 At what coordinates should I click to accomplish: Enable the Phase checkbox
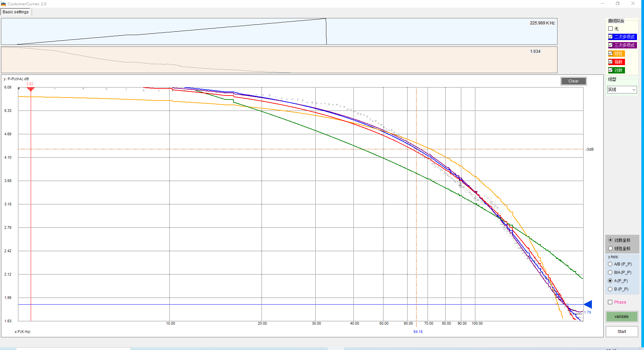(610, 302)
